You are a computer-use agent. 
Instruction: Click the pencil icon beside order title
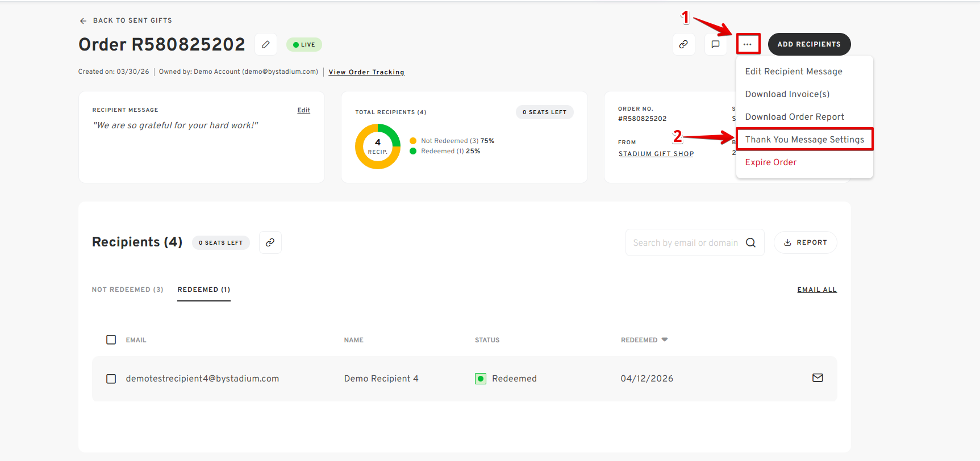(266, 44)
